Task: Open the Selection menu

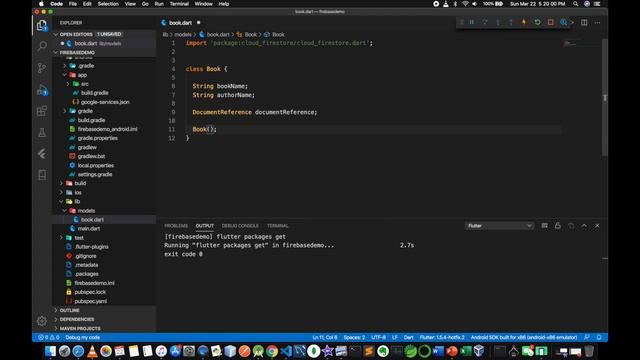Action: [108, 4]
